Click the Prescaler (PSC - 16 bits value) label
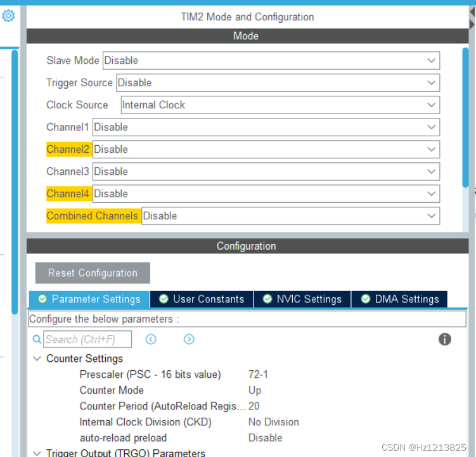Viewport: 476px width, 457px height. (150, 375)
